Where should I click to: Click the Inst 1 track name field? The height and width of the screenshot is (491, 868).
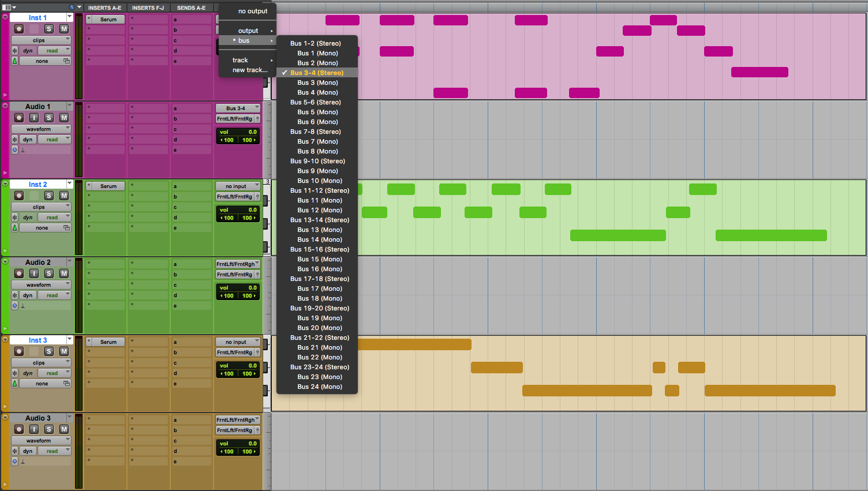38,17
